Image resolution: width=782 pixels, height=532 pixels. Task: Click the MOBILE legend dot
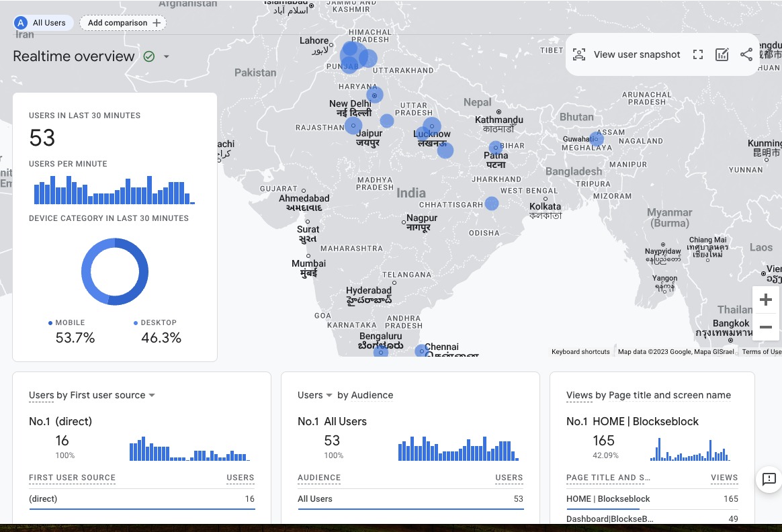50,323
